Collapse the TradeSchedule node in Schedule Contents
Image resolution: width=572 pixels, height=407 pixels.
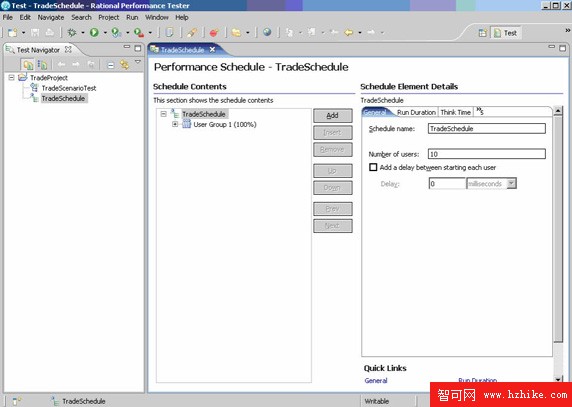click(x=163, y=114)
